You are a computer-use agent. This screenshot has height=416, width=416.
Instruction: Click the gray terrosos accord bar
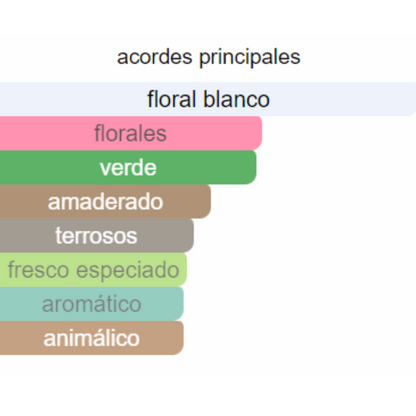pyautogui.click(x=97, y=236)
